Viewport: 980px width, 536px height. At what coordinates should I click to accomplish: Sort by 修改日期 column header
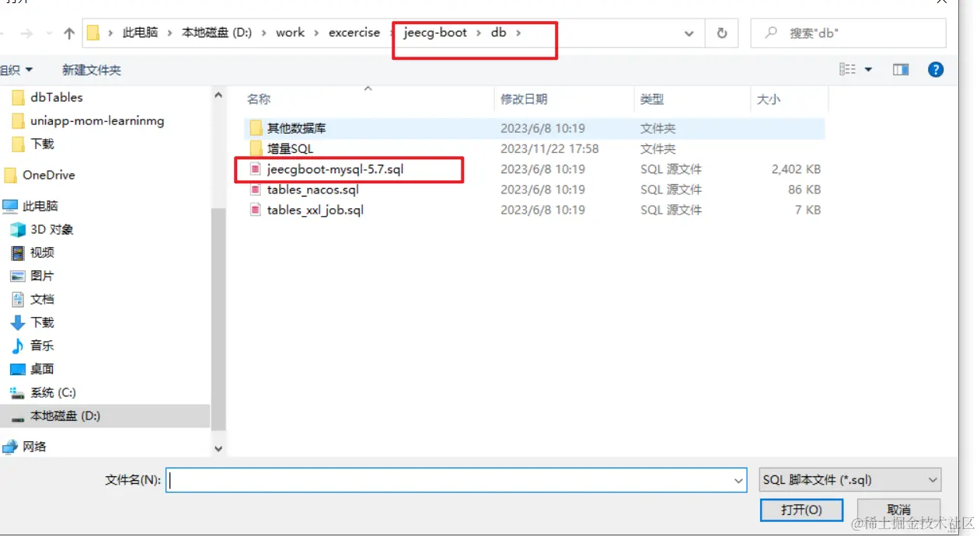pyautogui.click(x=524, y=99)
